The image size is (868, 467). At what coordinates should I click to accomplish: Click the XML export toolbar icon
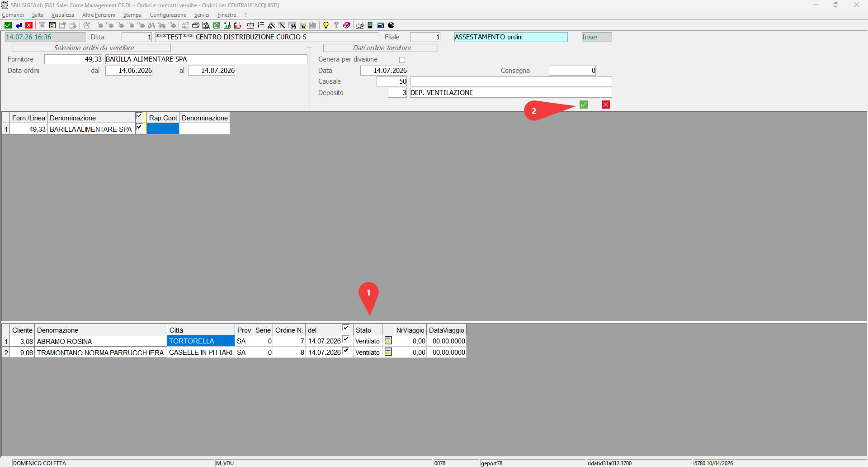pos(237,25)
